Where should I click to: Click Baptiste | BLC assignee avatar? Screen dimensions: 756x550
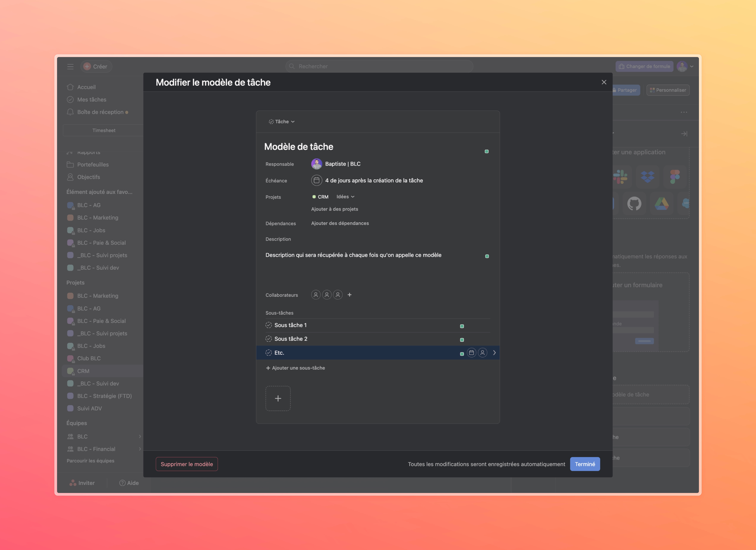coord(316,164)
